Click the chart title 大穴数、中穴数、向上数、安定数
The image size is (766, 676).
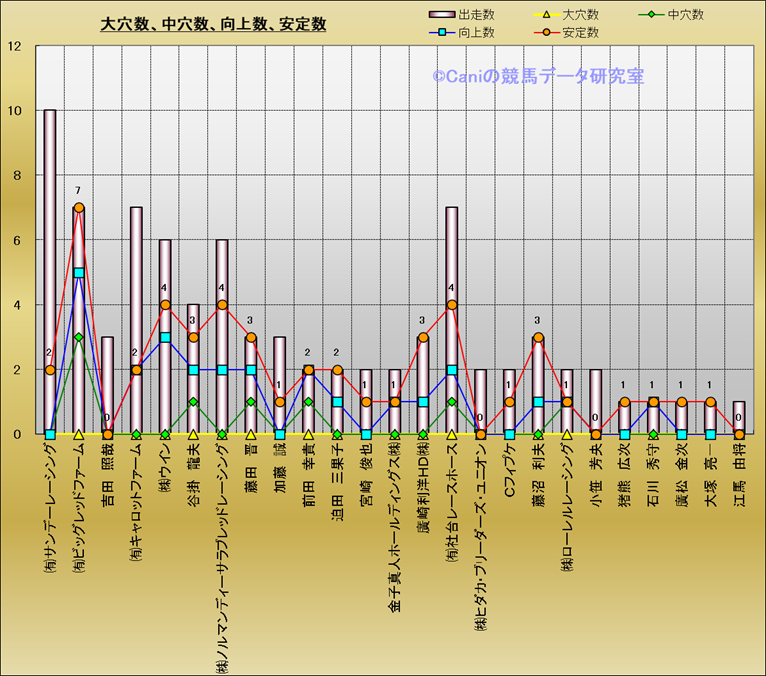(213, 24)
